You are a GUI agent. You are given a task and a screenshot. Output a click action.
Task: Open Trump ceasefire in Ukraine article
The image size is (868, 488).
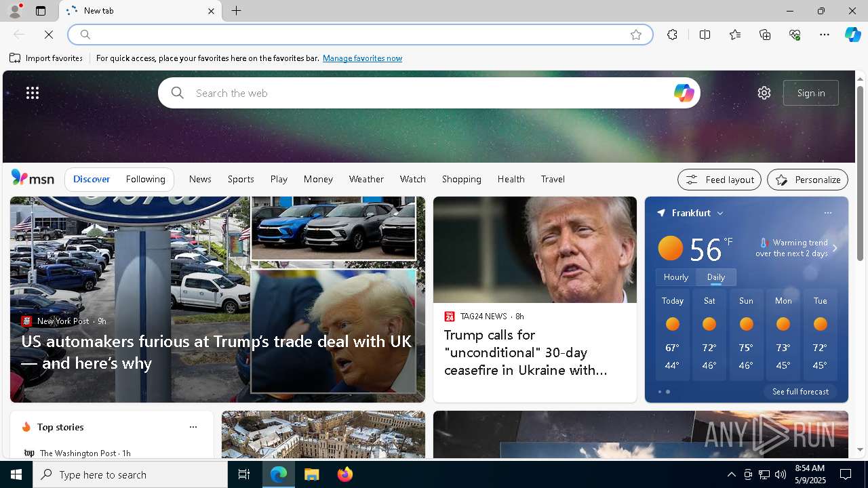pyautogui.click(x=526, y=352)
